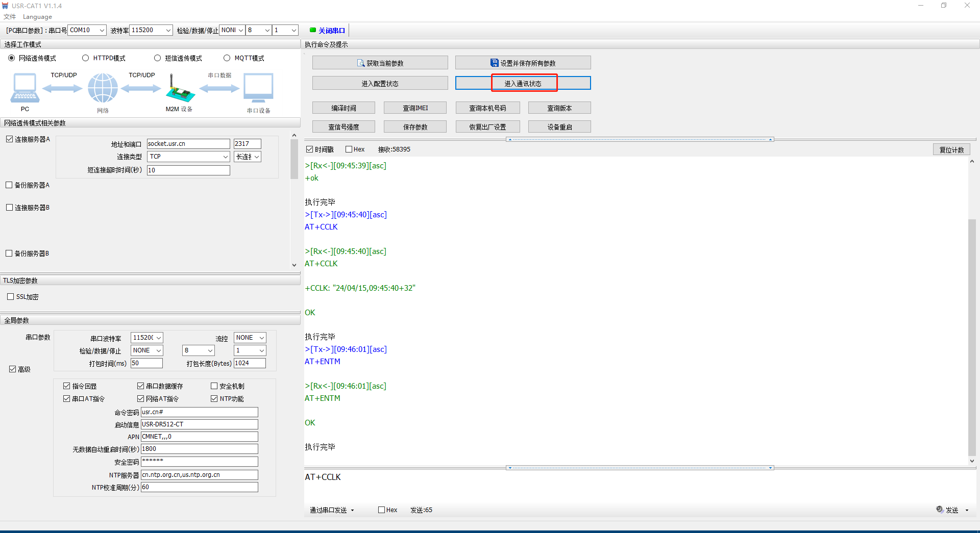
Task: Click the network globe icon
Action: [103, 88]
